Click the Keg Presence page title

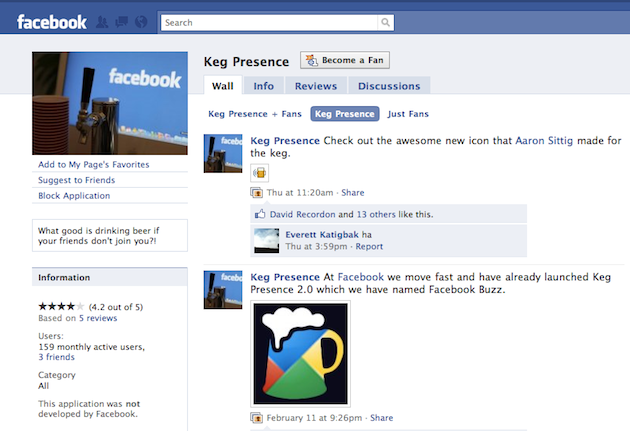coord(246,61)
